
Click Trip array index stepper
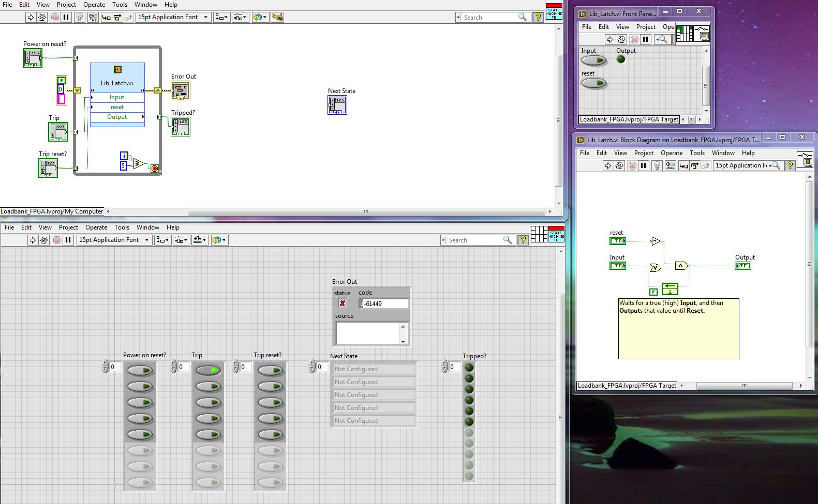[174, 366]
